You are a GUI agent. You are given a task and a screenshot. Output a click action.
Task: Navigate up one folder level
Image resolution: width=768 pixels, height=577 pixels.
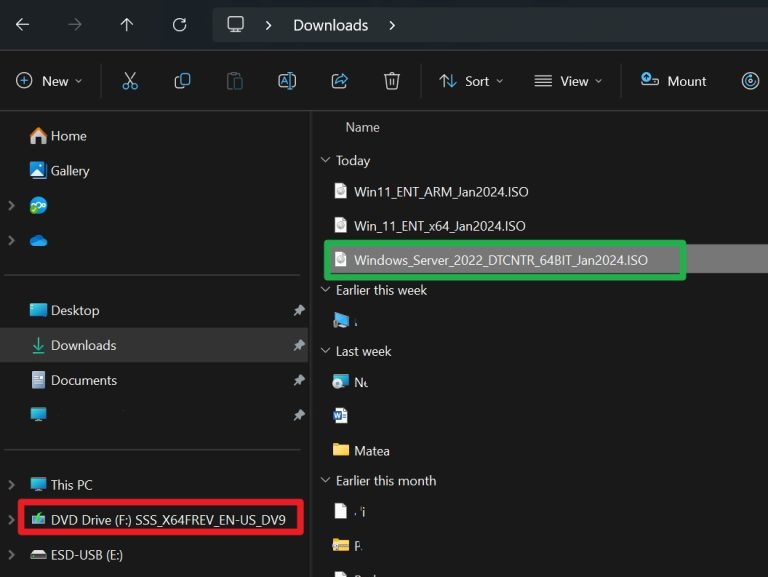(x=127, y=25)
